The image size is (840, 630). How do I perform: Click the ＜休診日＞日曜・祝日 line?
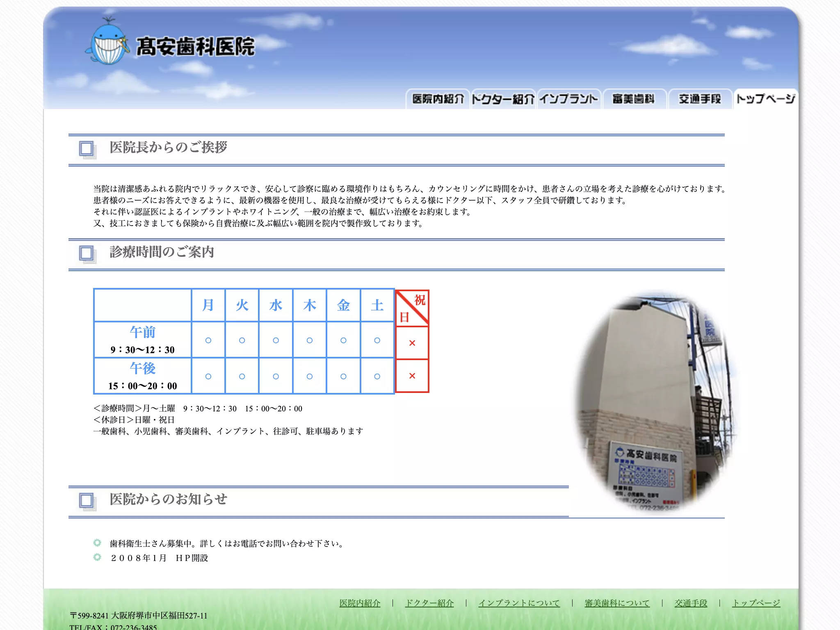pos(134,420)
